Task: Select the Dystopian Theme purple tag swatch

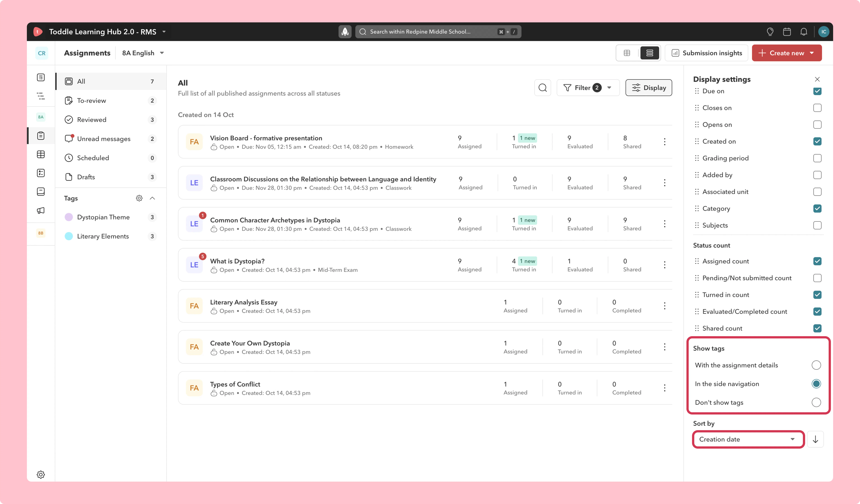Action: tap(69, 217)
